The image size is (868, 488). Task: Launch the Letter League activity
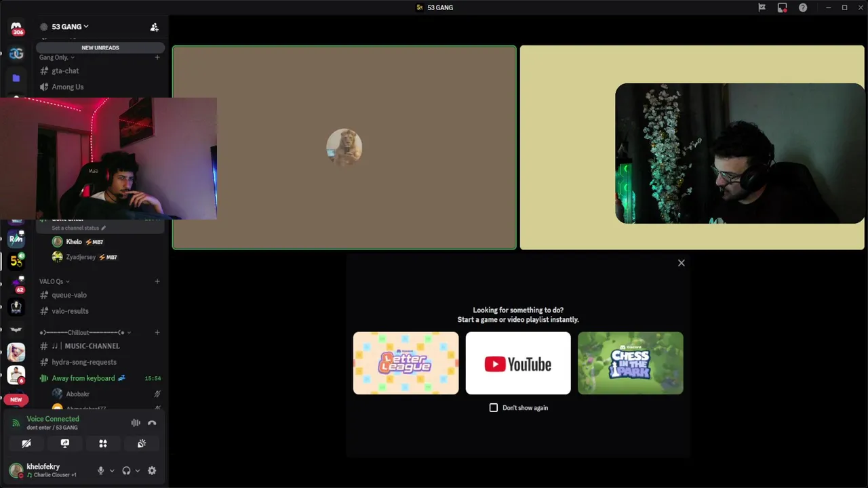(x=406, y=363)
